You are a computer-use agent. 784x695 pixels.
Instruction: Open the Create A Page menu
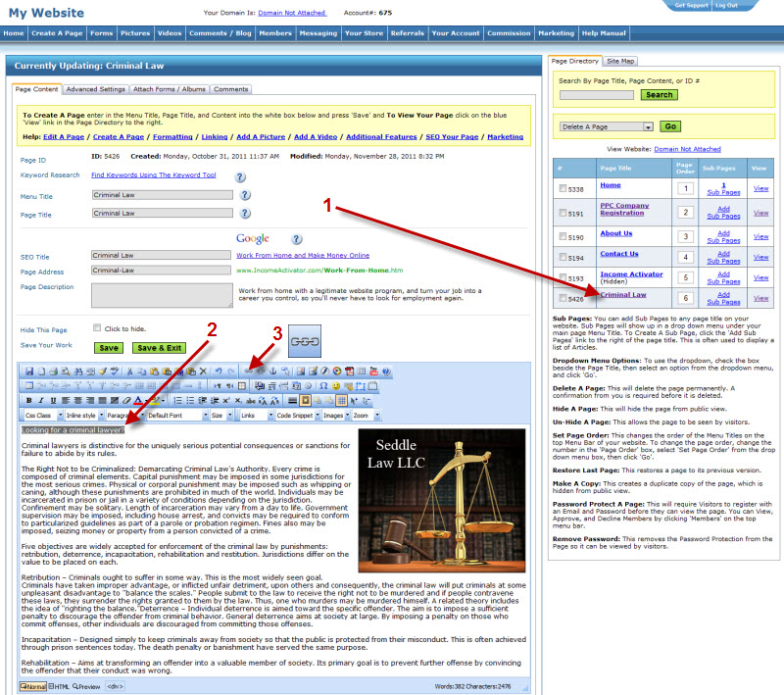(x=57, y=33)
